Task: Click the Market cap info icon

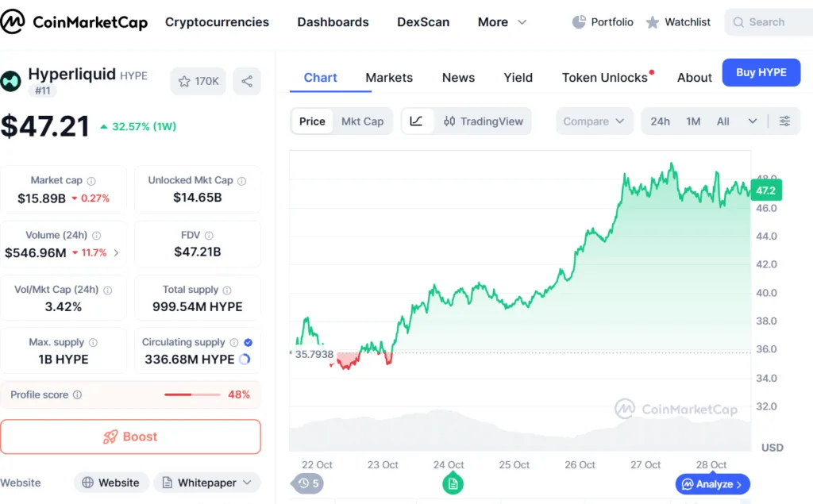Action: pos(91,181)
